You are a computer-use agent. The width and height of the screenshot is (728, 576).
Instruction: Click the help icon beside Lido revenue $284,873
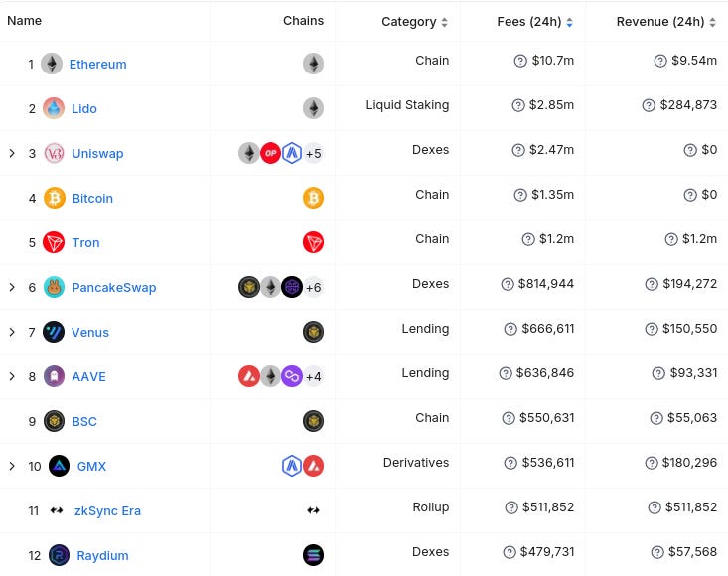click(649, 105)
